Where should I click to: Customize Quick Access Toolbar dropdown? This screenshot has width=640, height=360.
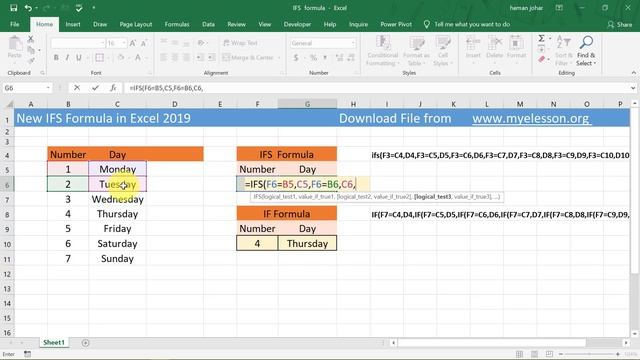[x=93, y=8]
